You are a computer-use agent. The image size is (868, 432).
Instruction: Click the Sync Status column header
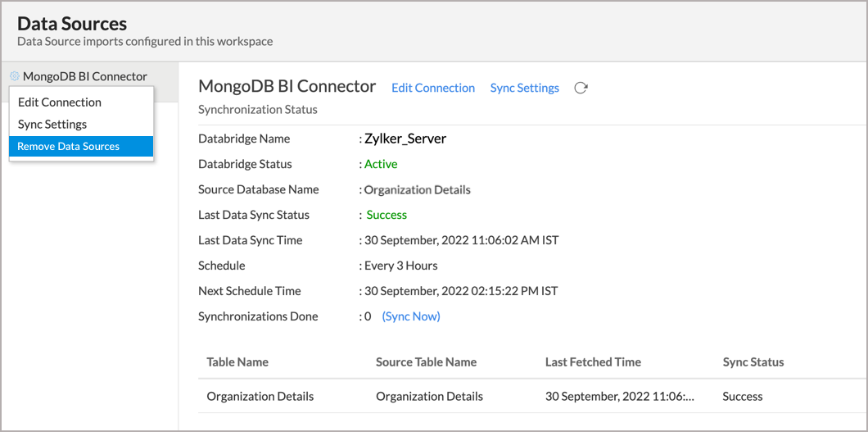coord(753,362)
